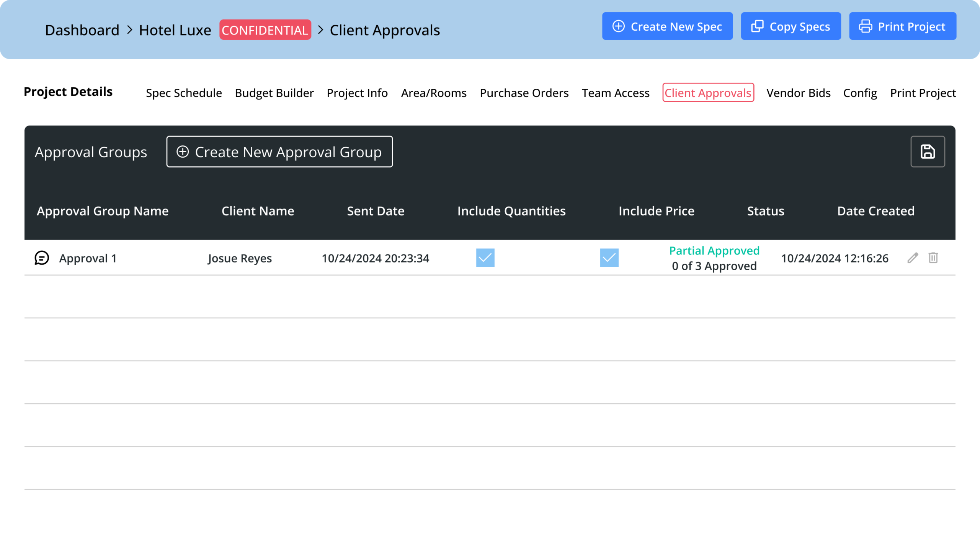Select the Client Approvals tab

point(708,93)
